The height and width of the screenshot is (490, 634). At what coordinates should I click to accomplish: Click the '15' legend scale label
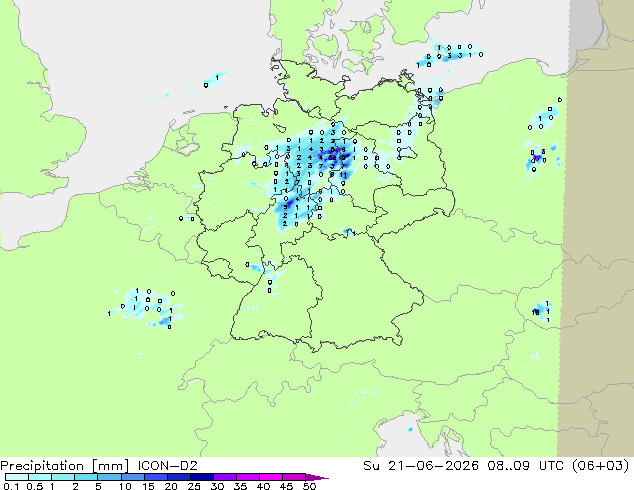tap(148, 486)
